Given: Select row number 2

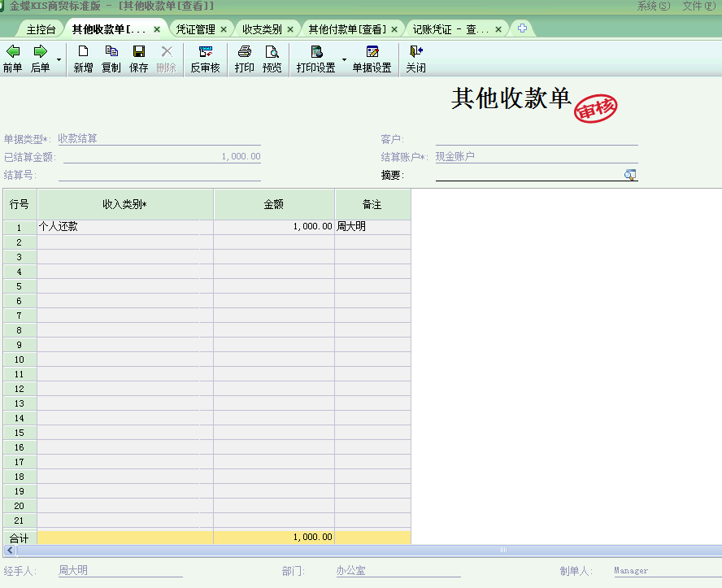Looking at the screenshot, I should (x=20, y=242).
